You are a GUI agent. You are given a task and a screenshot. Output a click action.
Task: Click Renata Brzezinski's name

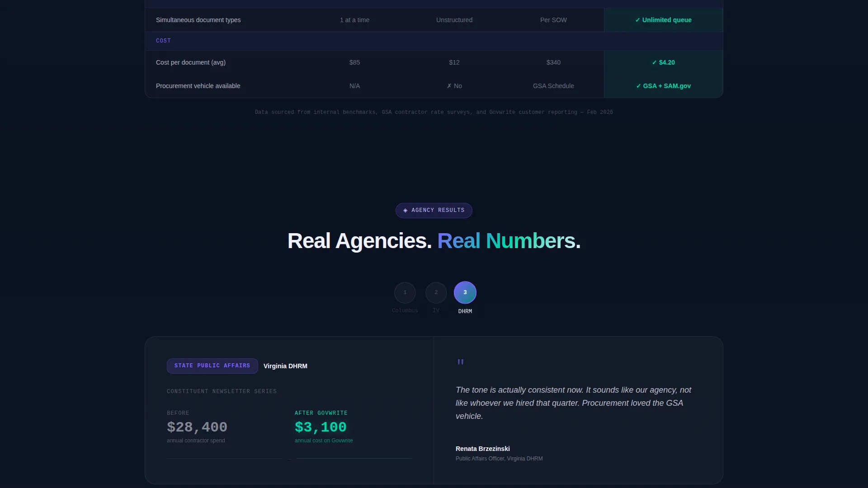(x=482, y=449)
